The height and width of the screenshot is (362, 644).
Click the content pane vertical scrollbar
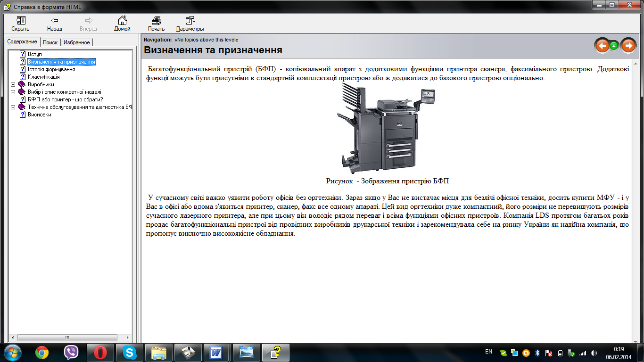tap(635, 201)
